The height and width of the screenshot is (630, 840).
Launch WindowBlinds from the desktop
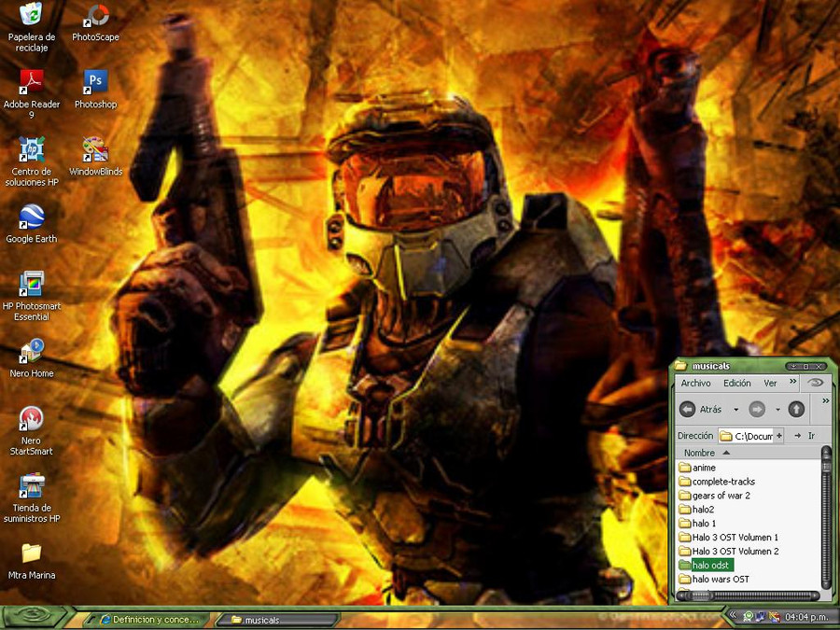tap(95, 157)
